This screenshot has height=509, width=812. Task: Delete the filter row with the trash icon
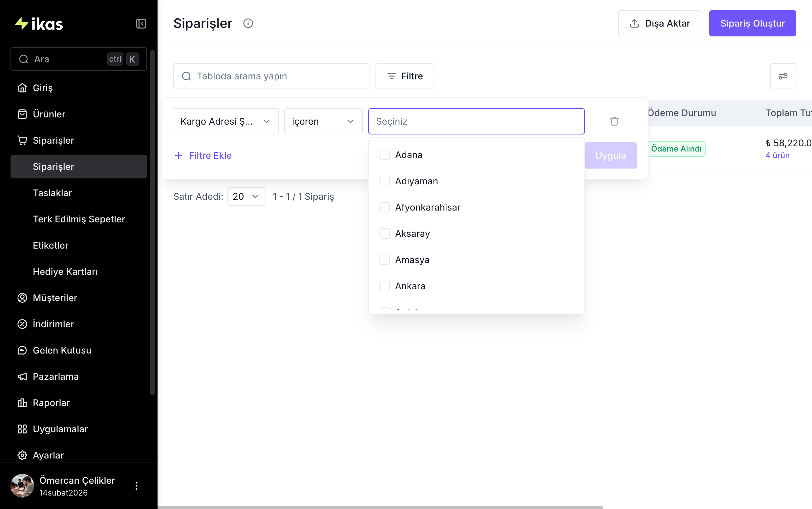coord(614,121)
